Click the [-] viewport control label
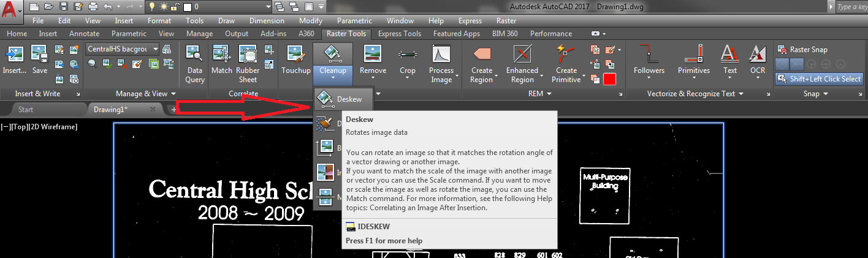 [6, 127]
